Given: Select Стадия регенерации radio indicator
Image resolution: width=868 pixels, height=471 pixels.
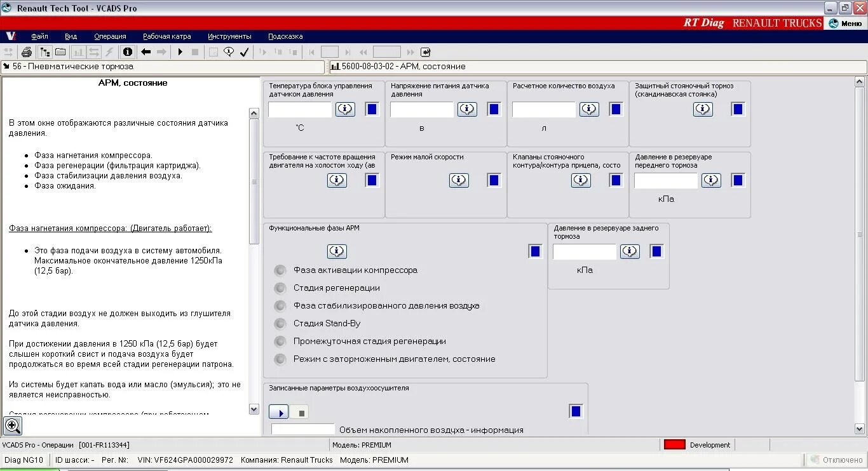Looking at the screenshot, I should 280,288.
